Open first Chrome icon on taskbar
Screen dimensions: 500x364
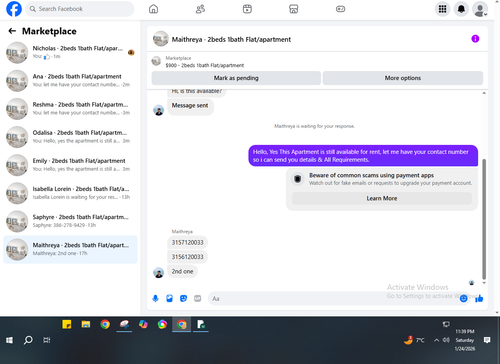(105, 324)
